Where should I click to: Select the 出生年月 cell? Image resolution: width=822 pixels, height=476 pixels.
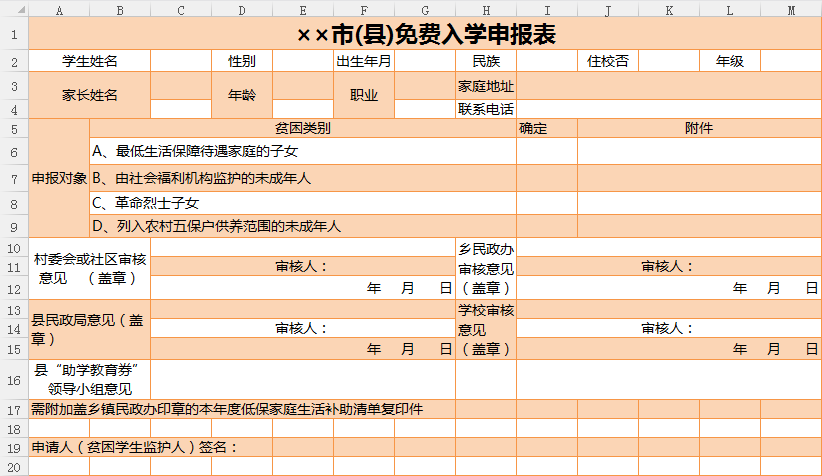click(363, 61)
